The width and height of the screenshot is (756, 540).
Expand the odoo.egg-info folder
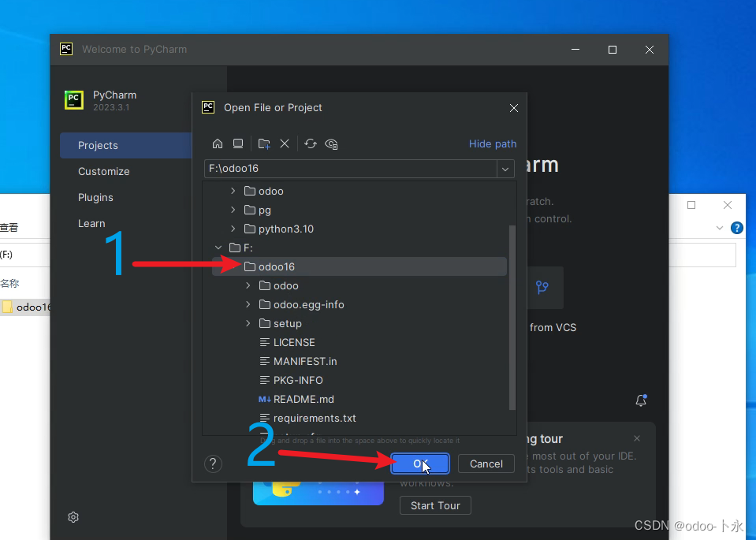coord(248,304)
